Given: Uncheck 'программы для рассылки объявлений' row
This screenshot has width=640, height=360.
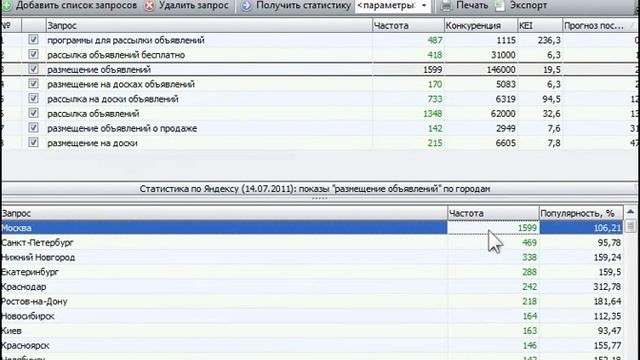Looking at the screenshot, I should tap(33, 40).
